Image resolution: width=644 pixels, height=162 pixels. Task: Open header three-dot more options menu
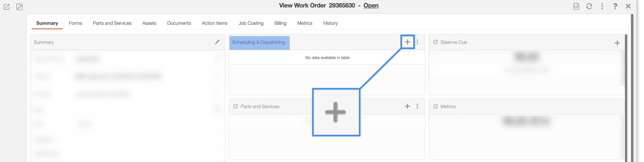602,6
